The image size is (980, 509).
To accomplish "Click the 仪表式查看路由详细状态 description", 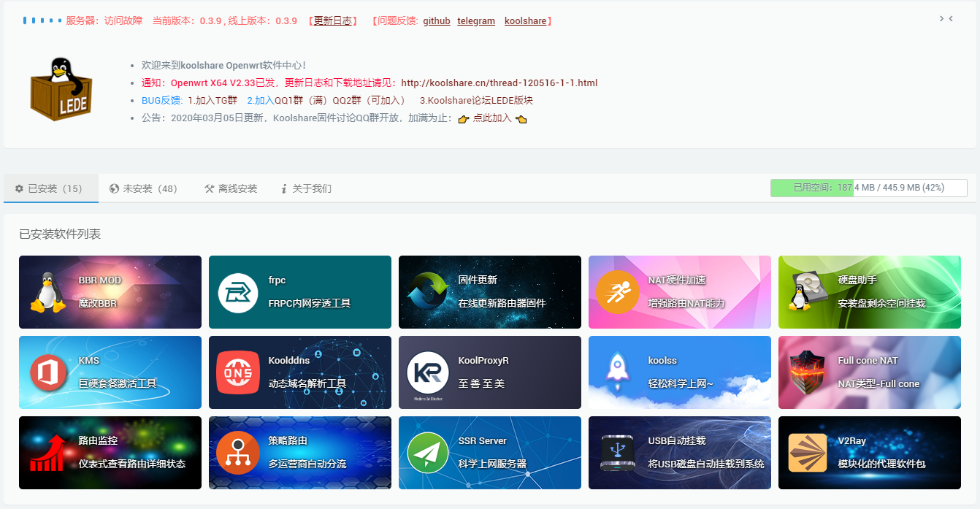I will [x=132, y=464].
